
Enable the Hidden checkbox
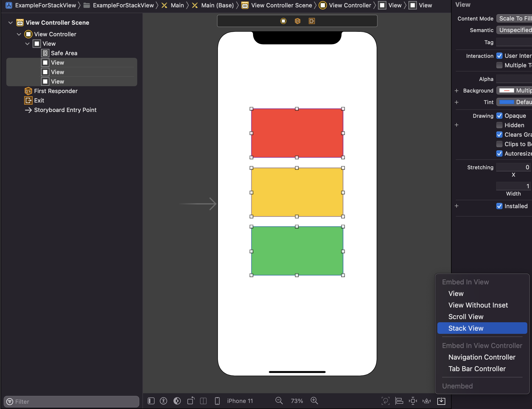(x=499, y=125)
